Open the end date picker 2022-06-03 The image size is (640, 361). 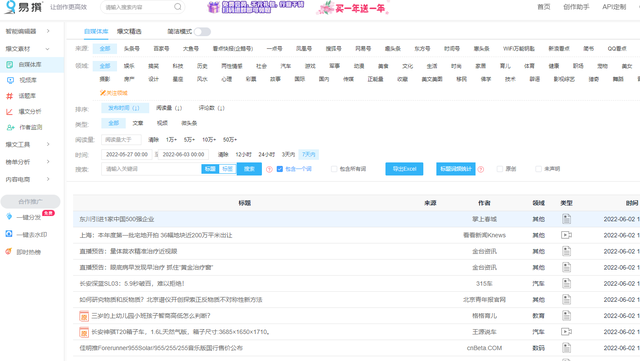pos(183,154)
